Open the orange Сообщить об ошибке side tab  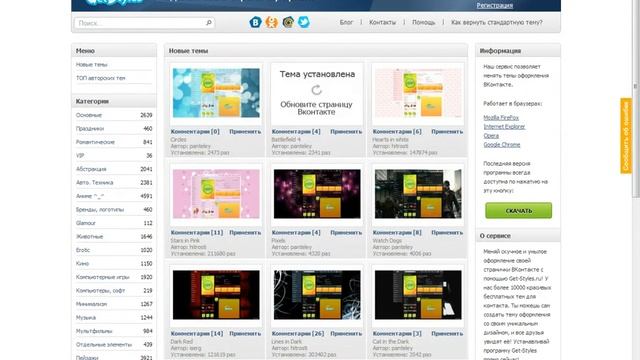click(626, 136)
